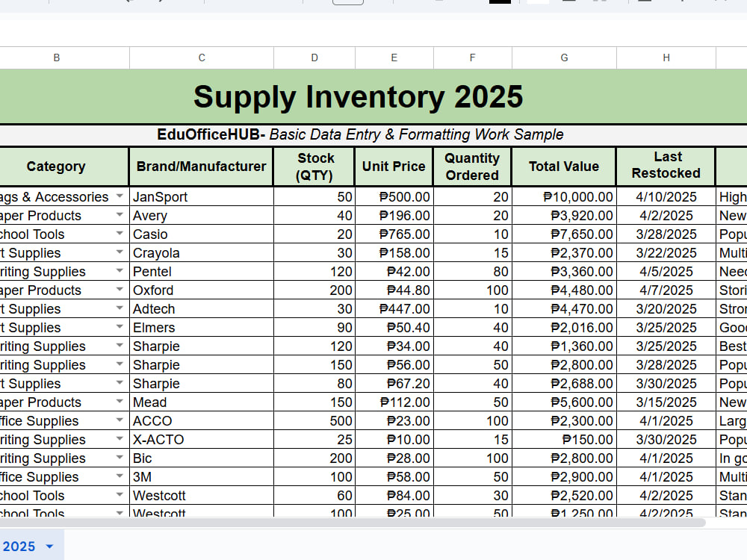Open category dropdown in Casio row

[120, 233]
